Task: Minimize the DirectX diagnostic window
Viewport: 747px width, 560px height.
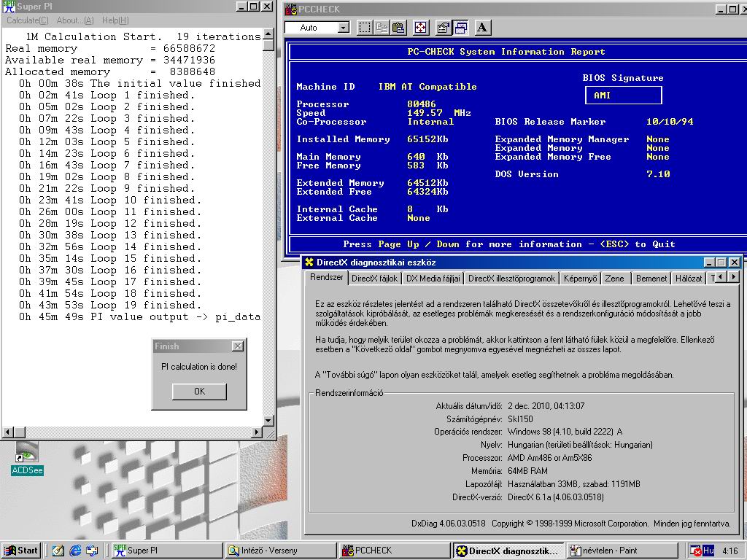Action: tap(710, 262)
